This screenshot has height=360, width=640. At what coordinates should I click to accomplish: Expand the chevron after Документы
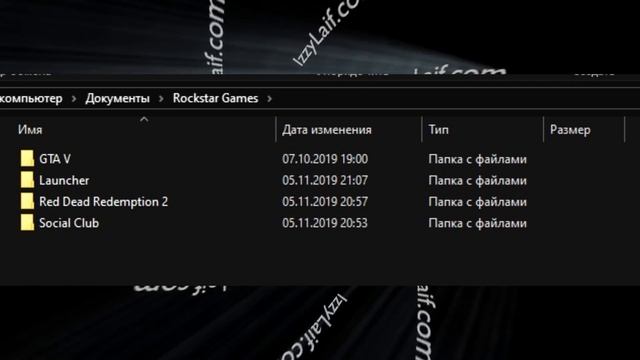pyautogui.click(x=161, y=99)
